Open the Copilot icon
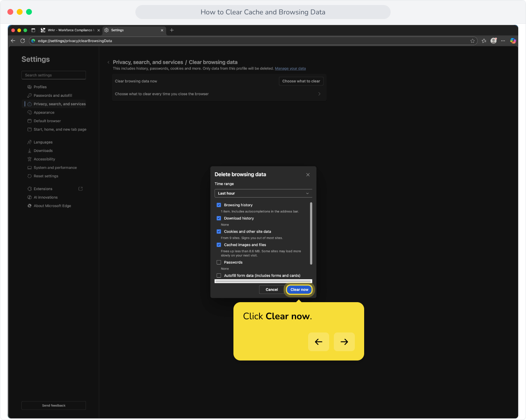 513,40
